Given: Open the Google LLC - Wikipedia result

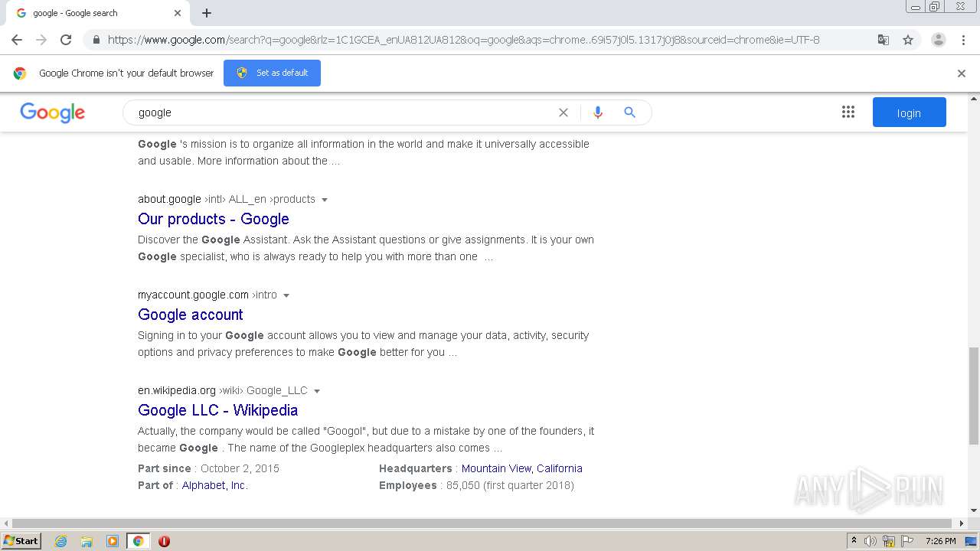Looking at the screenshot, I should coord(218,410).
